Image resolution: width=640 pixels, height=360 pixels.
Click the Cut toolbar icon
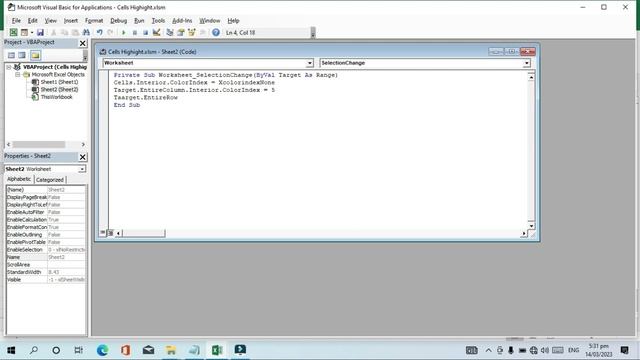point(53,32)
